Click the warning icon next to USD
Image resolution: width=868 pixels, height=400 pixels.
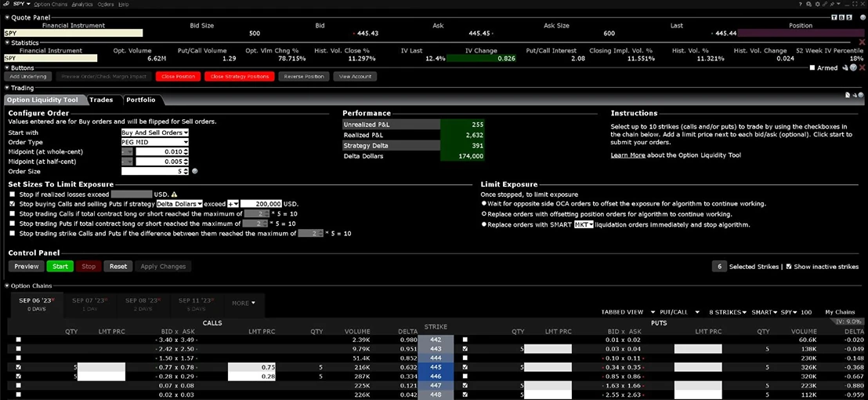(175, 195)
